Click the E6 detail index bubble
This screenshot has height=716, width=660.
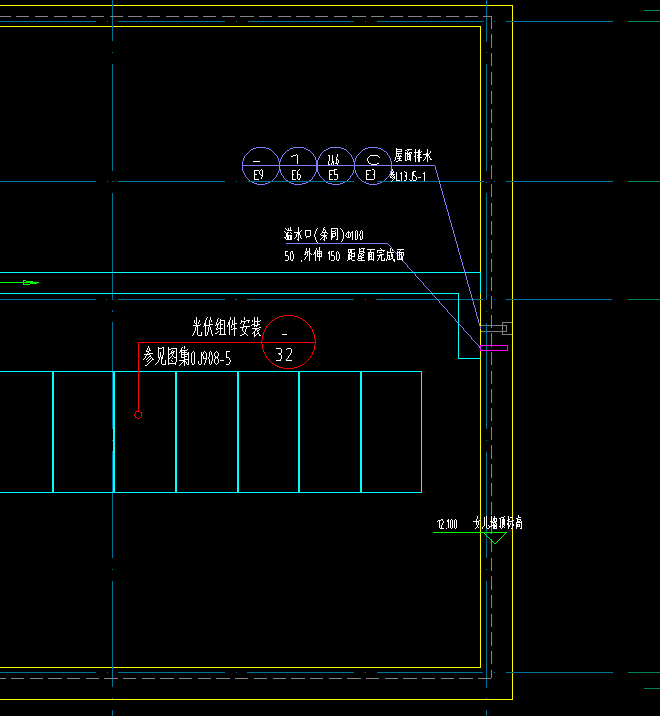[x=296, y=166]
